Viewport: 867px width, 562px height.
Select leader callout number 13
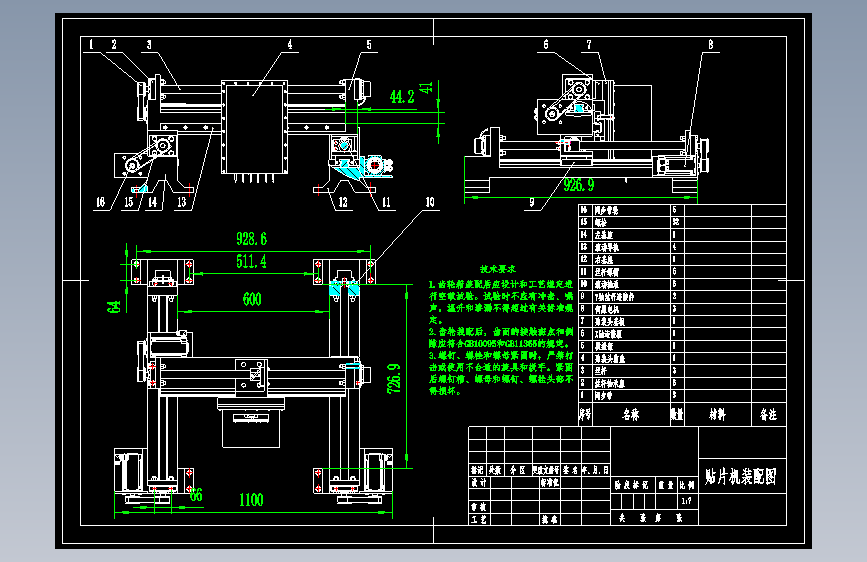tap(181, 202)
